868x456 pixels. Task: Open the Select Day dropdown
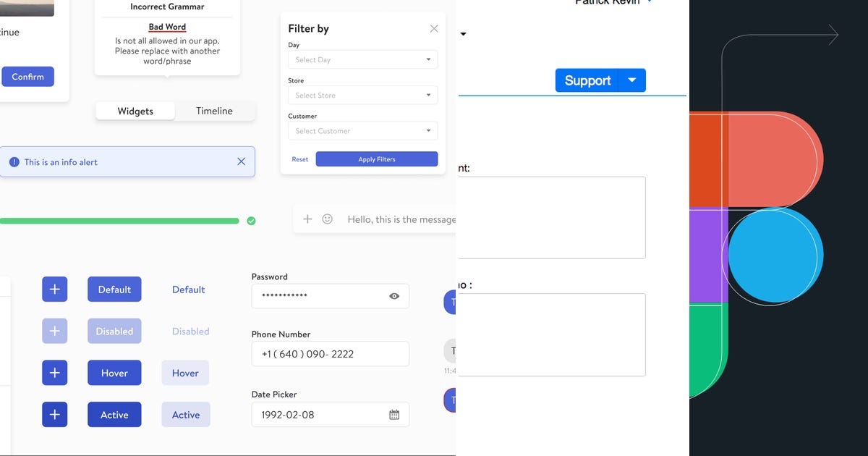[363, 60]
